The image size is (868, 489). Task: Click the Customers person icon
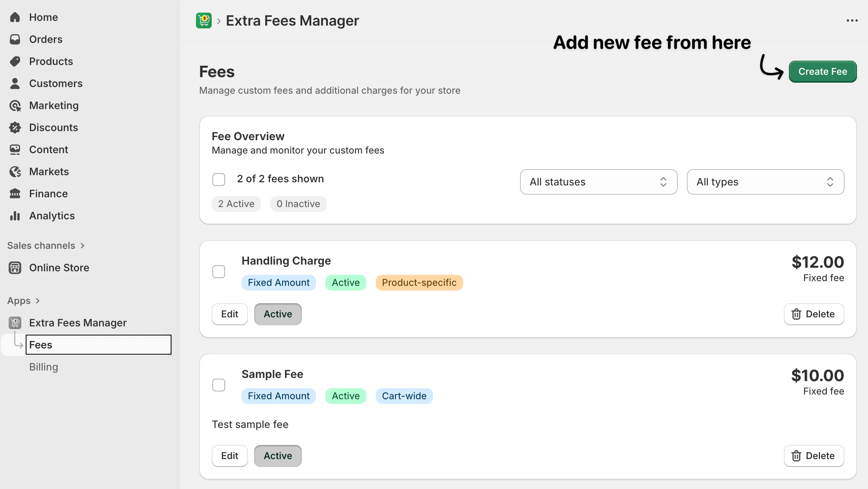[15, 83]
